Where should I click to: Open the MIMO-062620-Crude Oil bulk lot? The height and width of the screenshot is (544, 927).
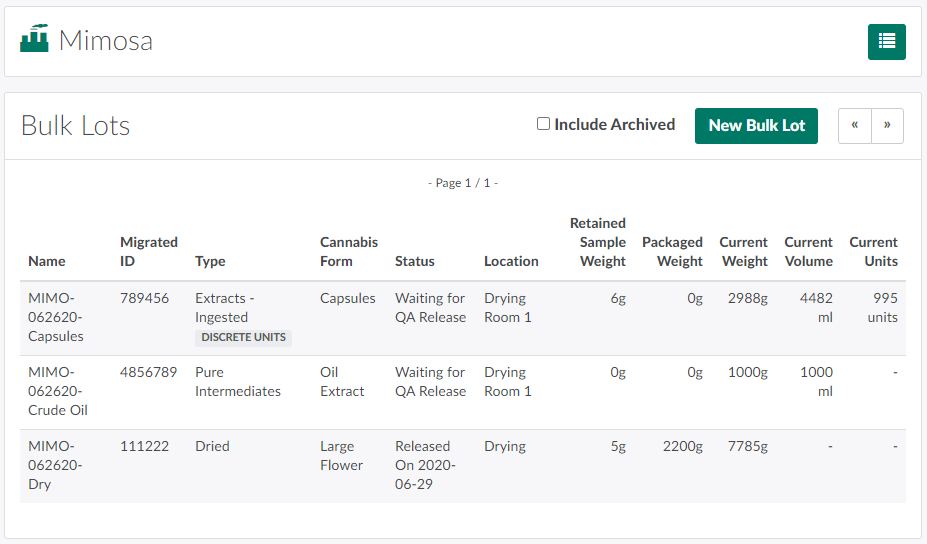tap(59, 391)
